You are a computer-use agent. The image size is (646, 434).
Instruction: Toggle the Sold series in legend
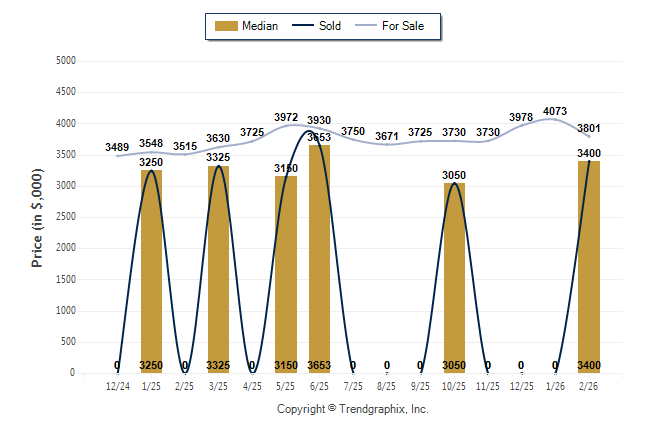click(330, 26)
